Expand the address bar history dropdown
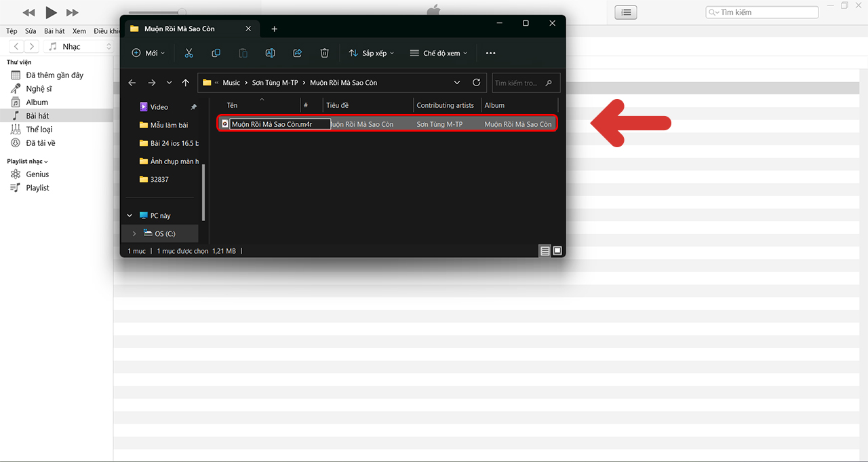 click(458, 83)
